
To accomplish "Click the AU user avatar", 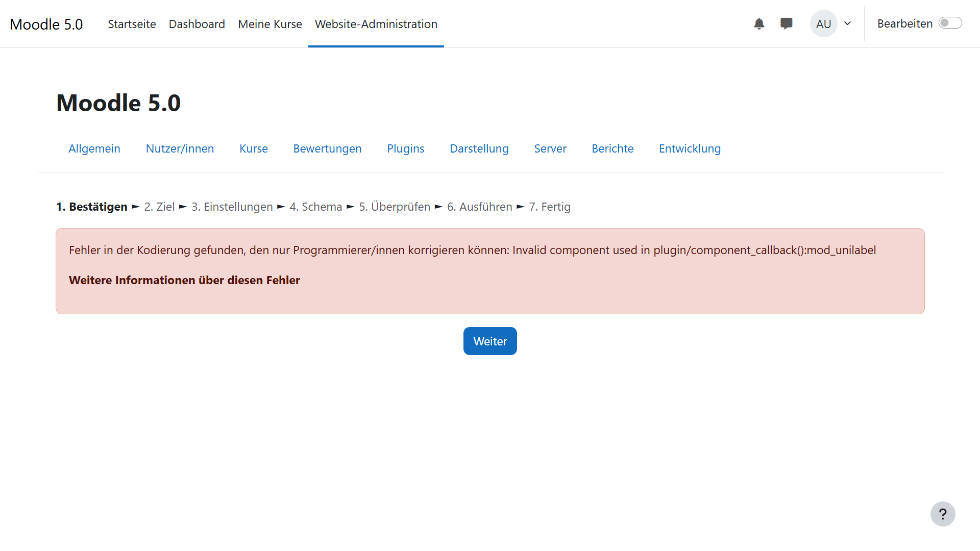I will click(823, 24).
